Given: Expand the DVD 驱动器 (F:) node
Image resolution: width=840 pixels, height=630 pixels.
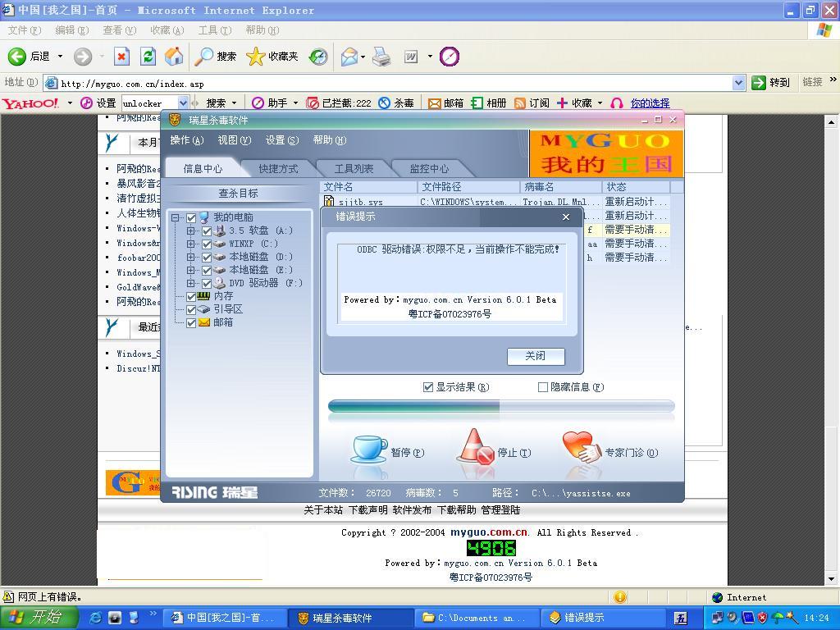Looking at the screenshot, I should pyautogui.click(x=190, y=283).
